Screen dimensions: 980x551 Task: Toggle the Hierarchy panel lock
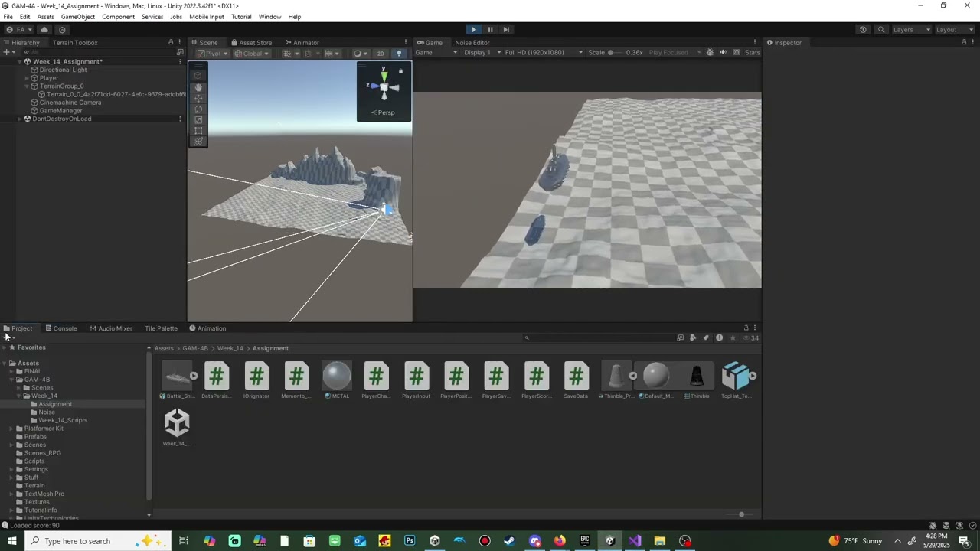[x=171, y=43]
